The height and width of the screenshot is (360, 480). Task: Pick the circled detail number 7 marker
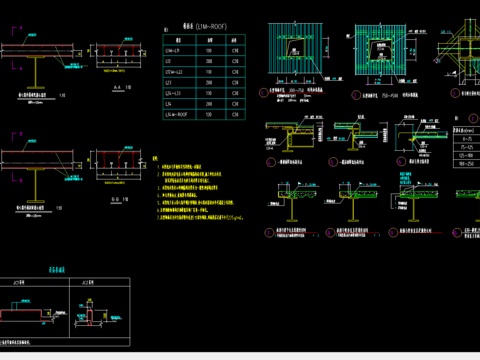[269, 232]
